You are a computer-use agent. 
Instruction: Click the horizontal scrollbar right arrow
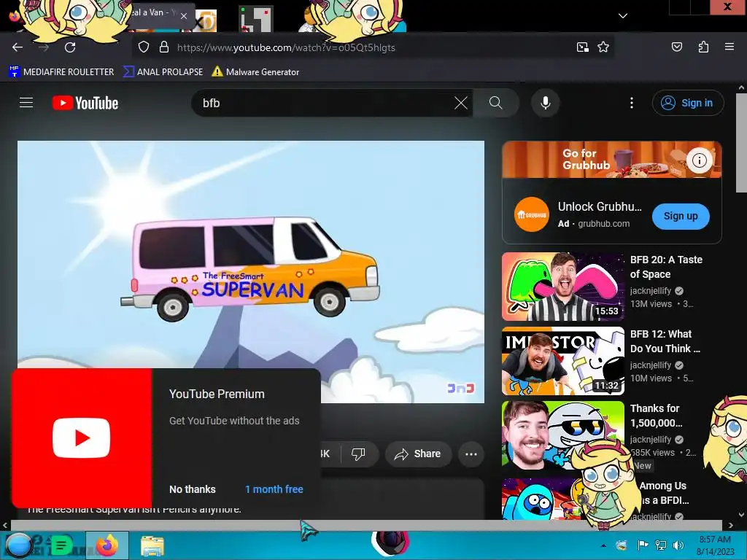pos(731,525)
